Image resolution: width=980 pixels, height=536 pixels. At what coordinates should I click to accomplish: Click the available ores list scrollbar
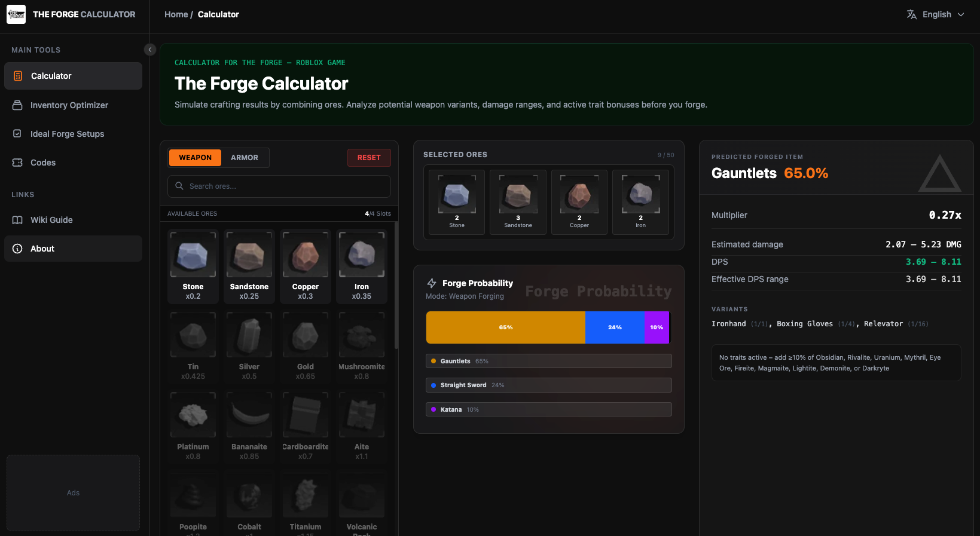coord(396,286)
